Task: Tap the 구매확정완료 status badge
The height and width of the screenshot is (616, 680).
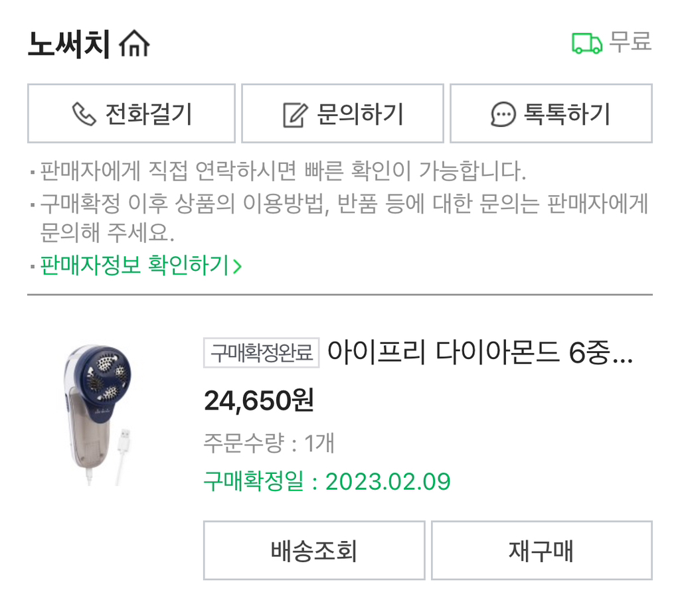Action: pos(261,353)
